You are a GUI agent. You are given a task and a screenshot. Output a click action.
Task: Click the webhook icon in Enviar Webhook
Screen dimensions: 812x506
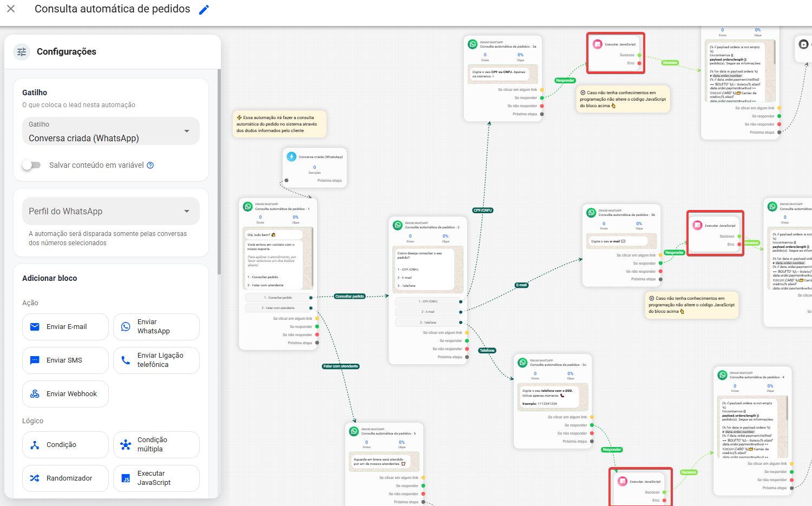35,394
